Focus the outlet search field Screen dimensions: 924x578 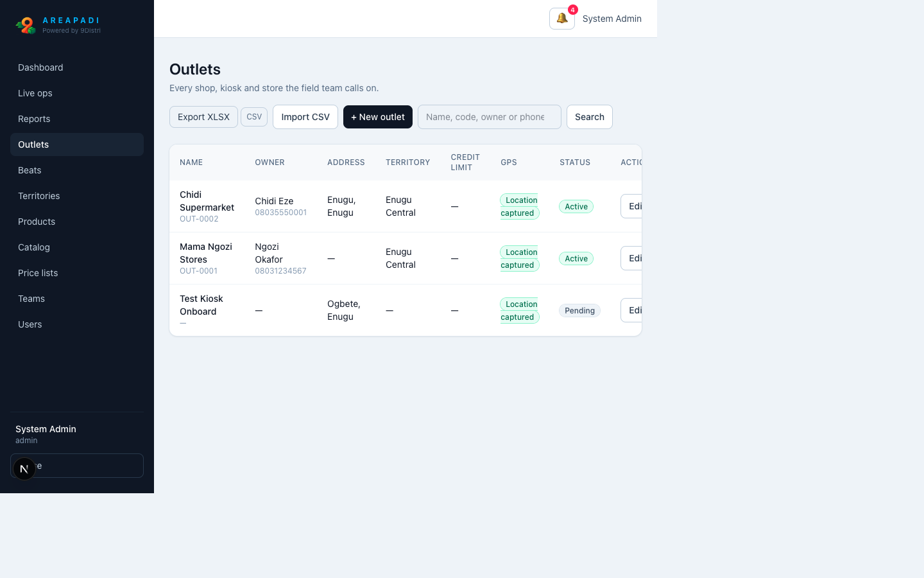click(x=490, y=117)
